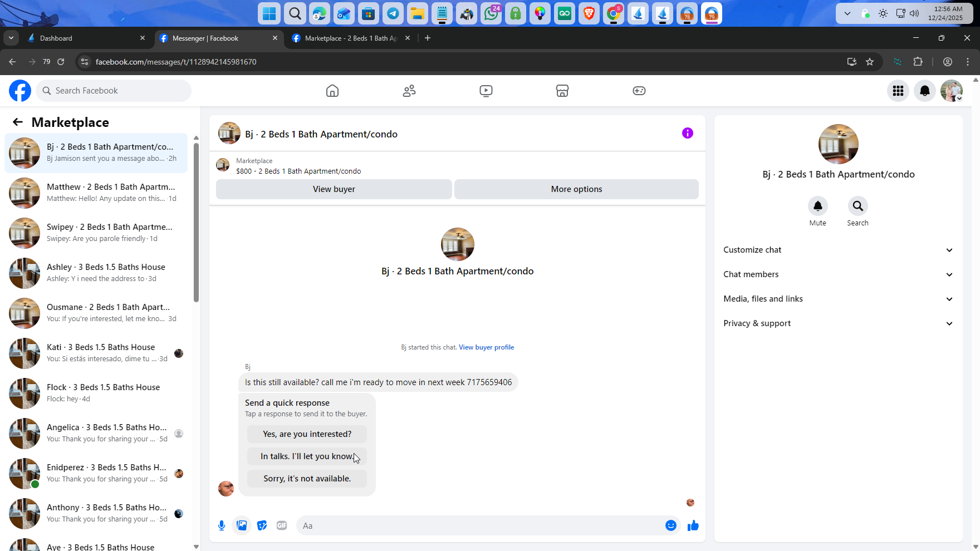Click the conversation list scrollbar
Screen dimensions: 980x551
coord(196,223)
